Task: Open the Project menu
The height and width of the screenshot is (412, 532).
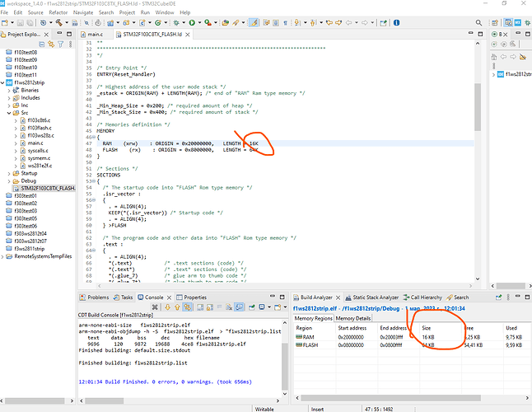Action: click(x=127, y=12)
